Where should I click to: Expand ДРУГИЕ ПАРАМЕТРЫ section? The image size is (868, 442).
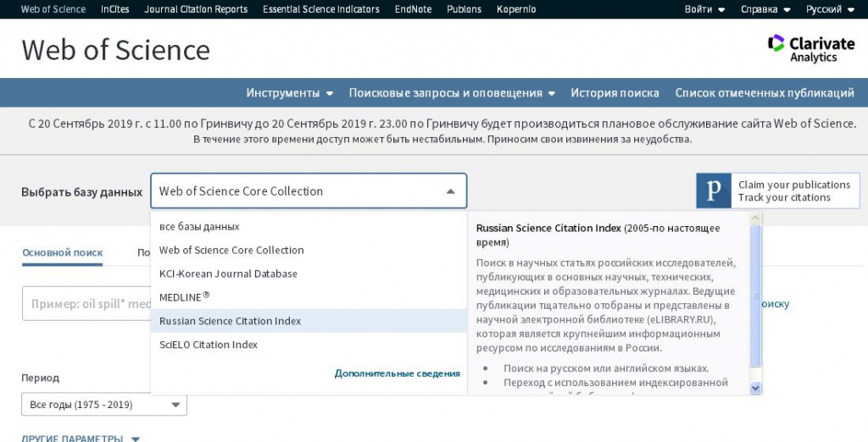[x=81, y=438]
